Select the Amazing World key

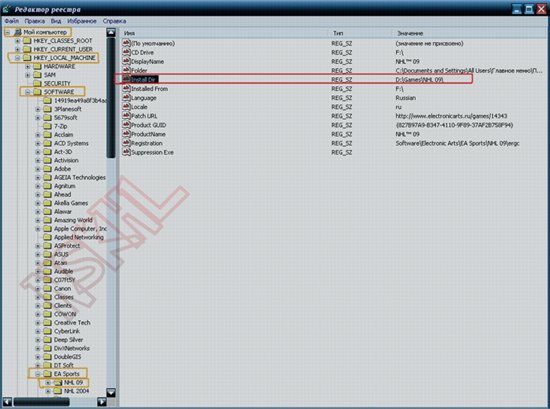point(73,220)
